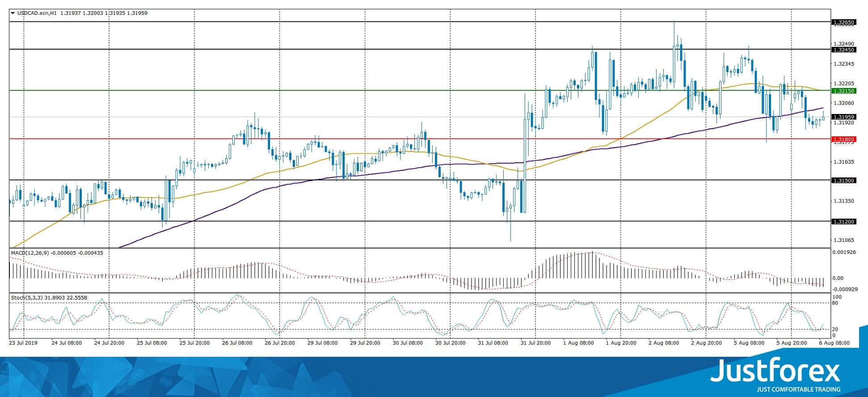Click the 23 Jul 2019 date label
The height and width of the screenshot is (397, 868).
point(24,343)
